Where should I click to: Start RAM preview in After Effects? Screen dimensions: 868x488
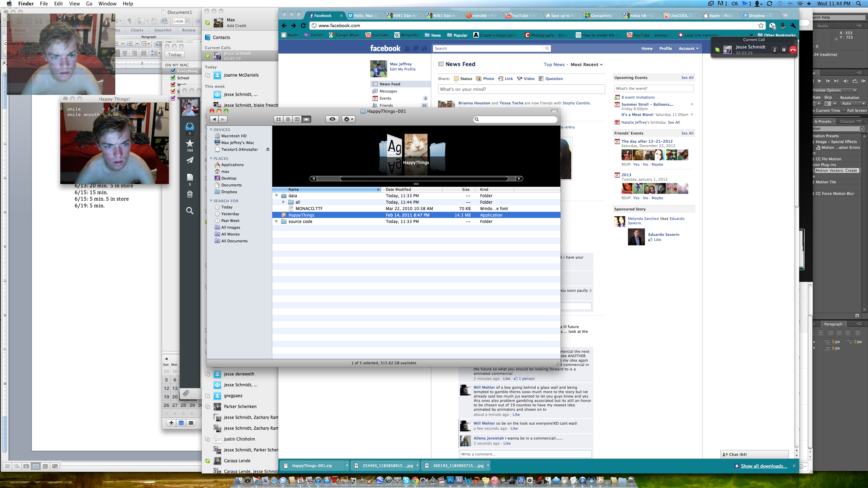[863, 81]
